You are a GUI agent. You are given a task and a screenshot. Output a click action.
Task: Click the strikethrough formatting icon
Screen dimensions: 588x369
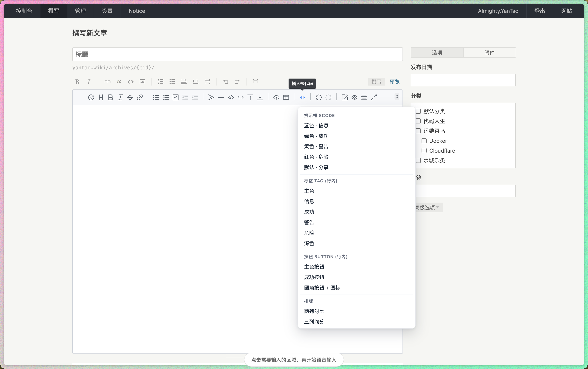tap(130, 98)
